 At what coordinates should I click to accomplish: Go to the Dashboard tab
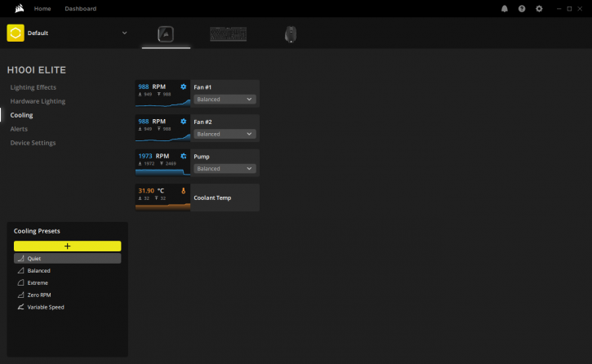coord(80,9)
